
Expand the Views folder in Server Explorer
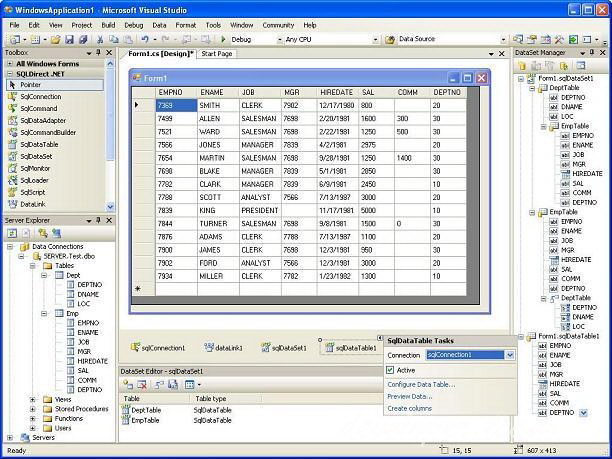[33, 398]
